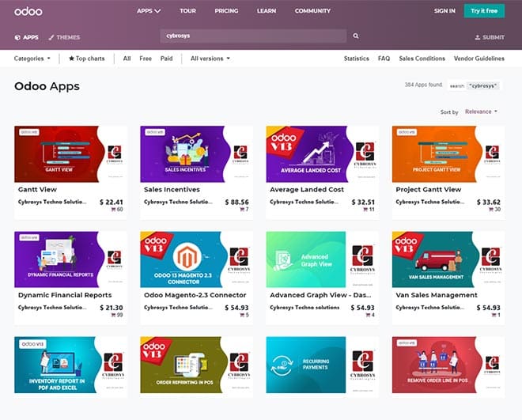Expand the Categories dropdown
Image resolution: width=522 pixels, height=420 pixels.
coord(32,59)
